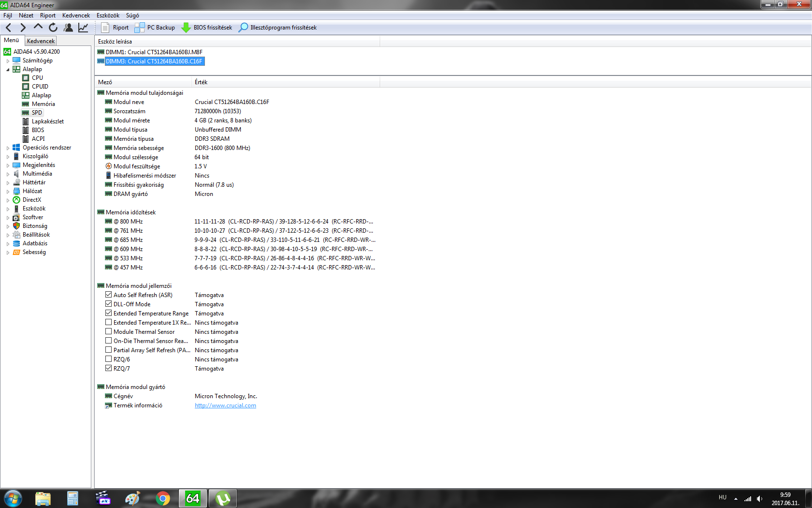The height and width of the screenshot is (508, 812).
Task: Open the Nézet menu
Action: pos(26,15)
